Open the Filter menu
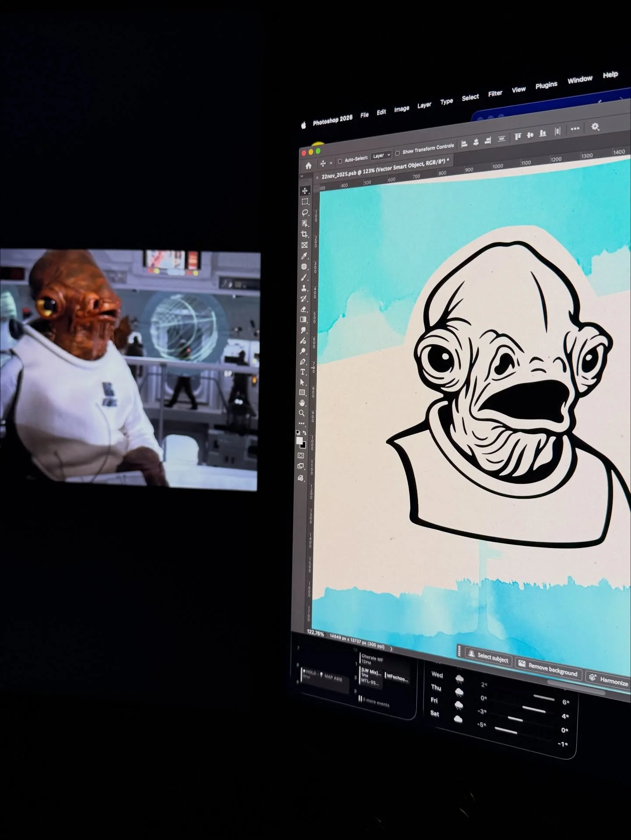 495,93
